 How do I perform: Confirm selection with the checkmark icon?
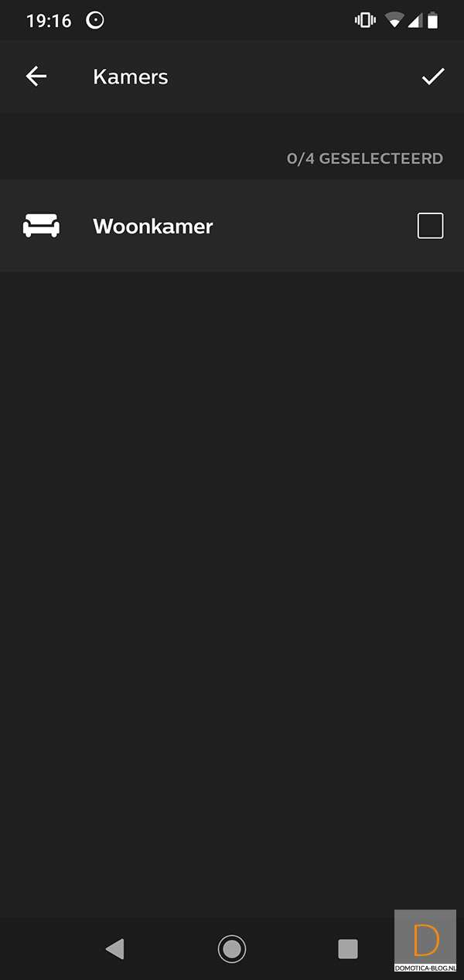click(433, 76)
